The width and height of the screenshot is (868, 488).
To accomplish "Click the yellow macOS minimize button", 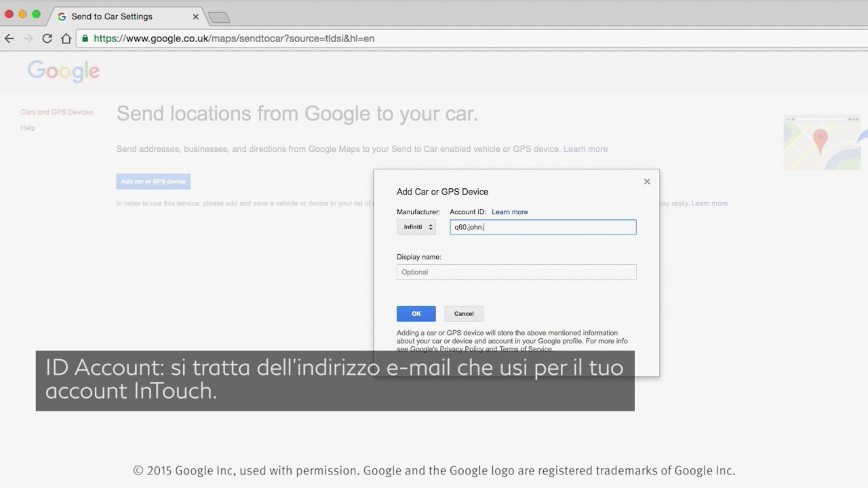I will pyautogui.click(x=23, y=14).
